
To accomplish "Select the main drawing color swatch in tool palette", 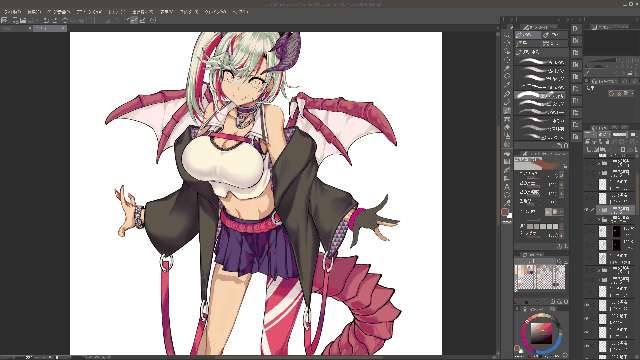I will click(x=505, y=211).
